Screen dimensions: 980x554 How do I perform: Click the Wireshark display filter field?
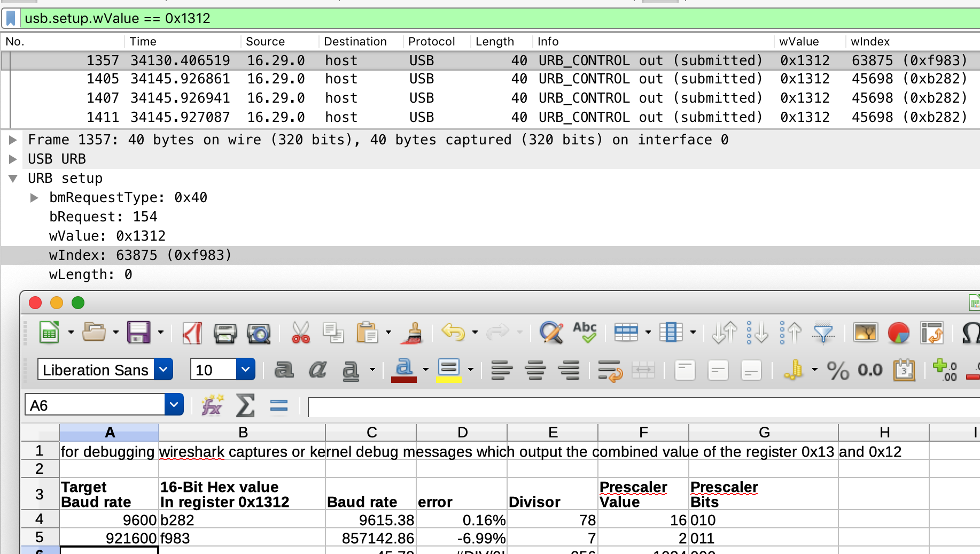tap(500, 19)
